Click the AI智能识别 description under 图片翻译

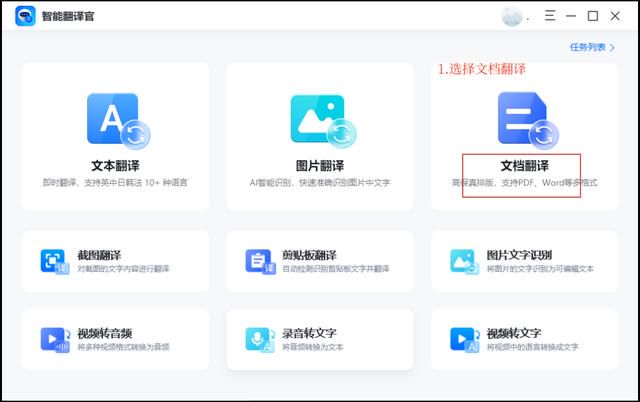320,182
